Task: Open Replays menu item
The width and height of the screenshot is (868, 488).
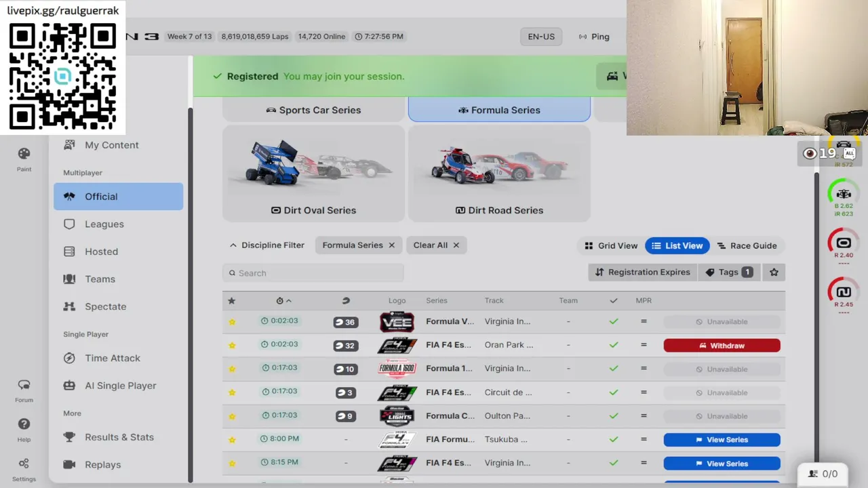Action: tap(119, 465)
